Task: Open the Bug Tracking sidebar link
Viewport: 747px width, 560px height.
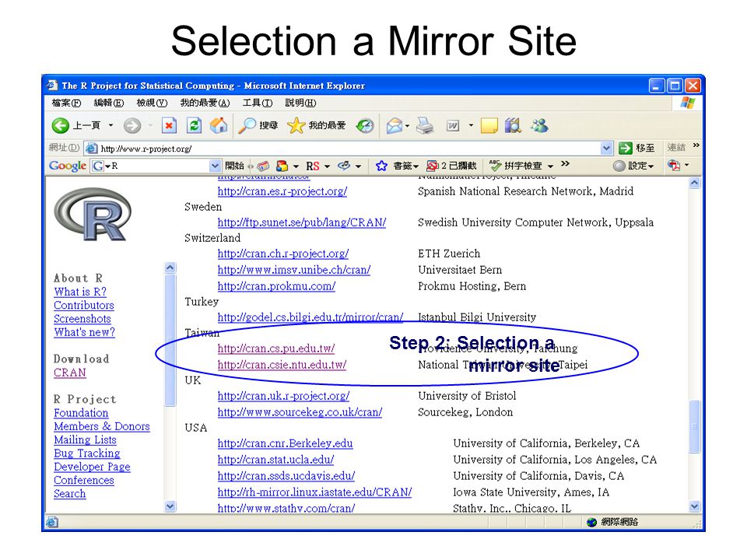Action: coord(87,453)
